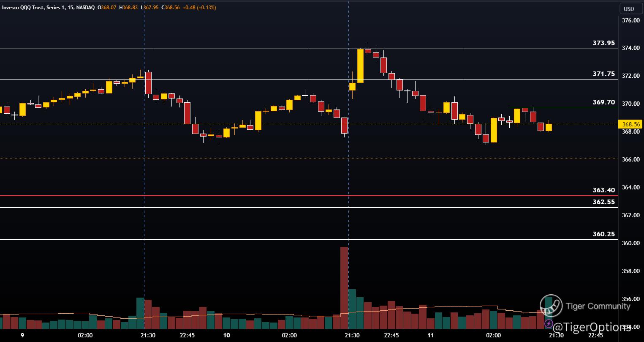
Task: Click date label 9 on the time axis
Action: coord(22,336)
